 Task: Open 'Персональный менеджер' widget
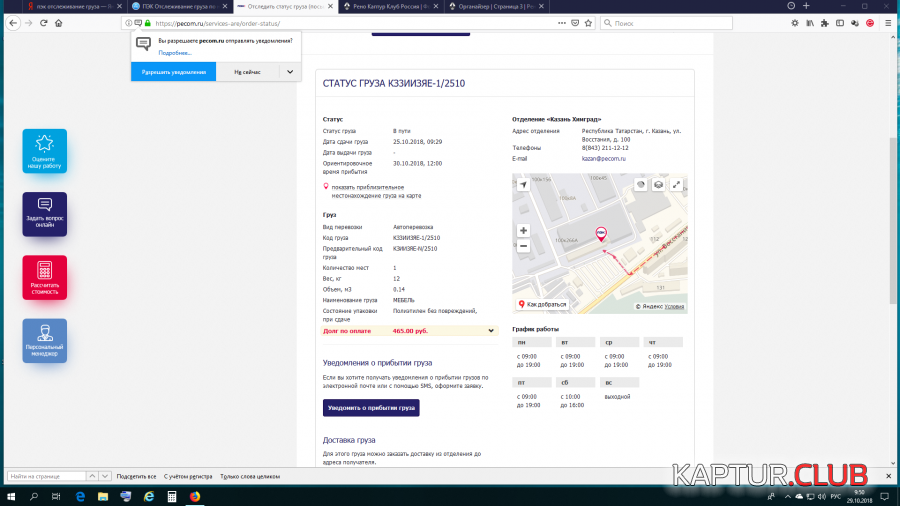click(x=45, y=341)
